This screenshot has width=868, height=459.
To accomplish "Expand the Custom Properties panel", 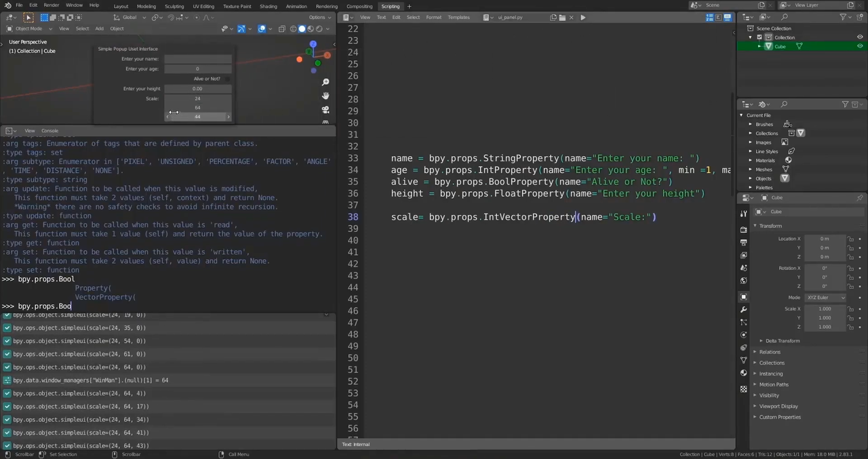I will coord(779,417).
